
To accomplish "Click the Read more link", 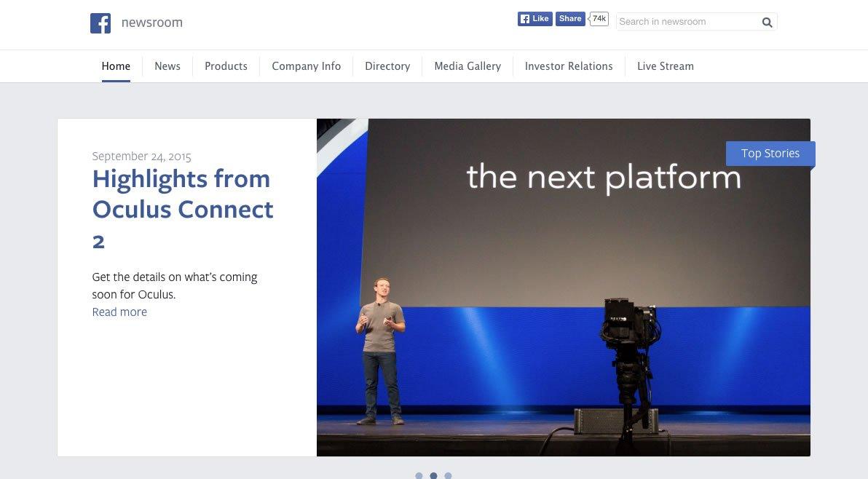I will tap(119, 312).
